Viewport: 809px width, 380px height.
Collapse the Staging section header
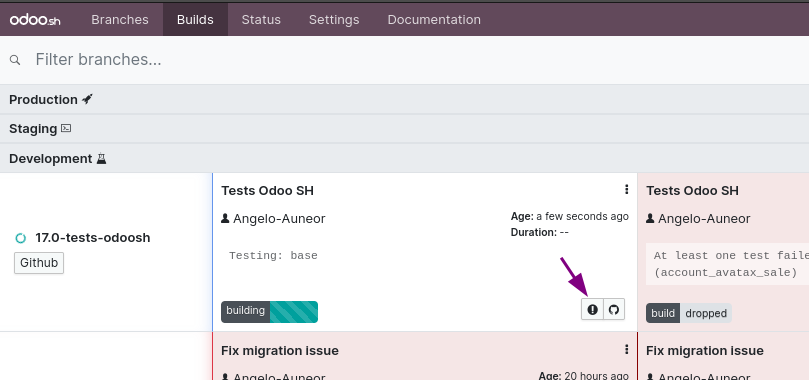pos(404,128)
